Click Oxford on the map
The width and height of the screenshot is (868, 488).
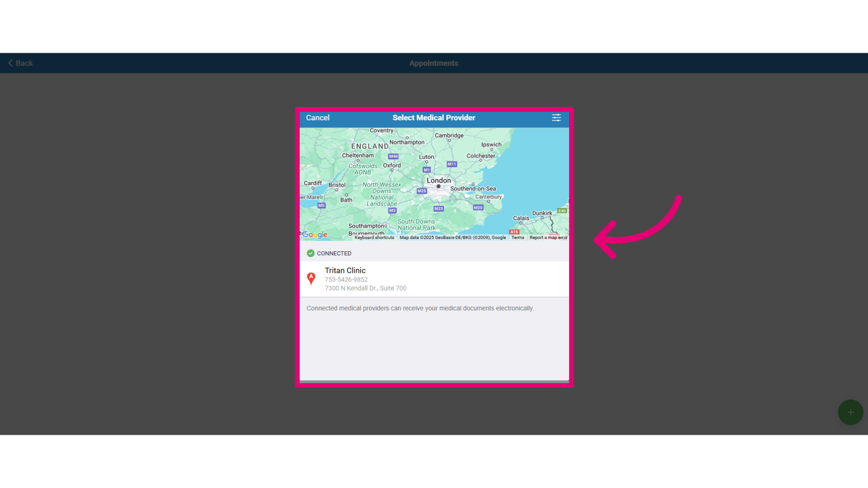point(392,165)
